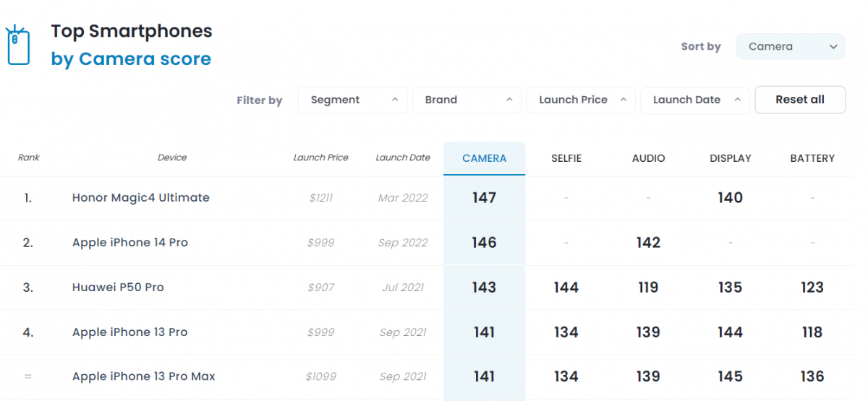Click battery score 123 for Huawei P50 Pro

812,288
